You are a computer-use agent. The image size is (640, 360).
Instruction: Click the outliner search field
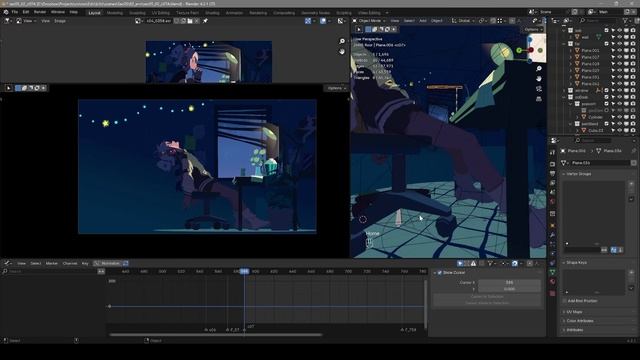pos(599,20)
